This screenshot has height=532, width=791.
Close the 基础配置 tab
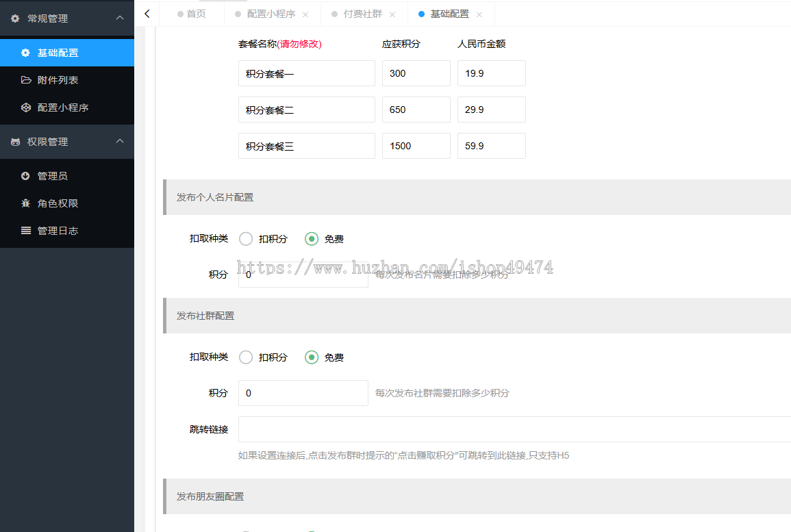[479, 14]
